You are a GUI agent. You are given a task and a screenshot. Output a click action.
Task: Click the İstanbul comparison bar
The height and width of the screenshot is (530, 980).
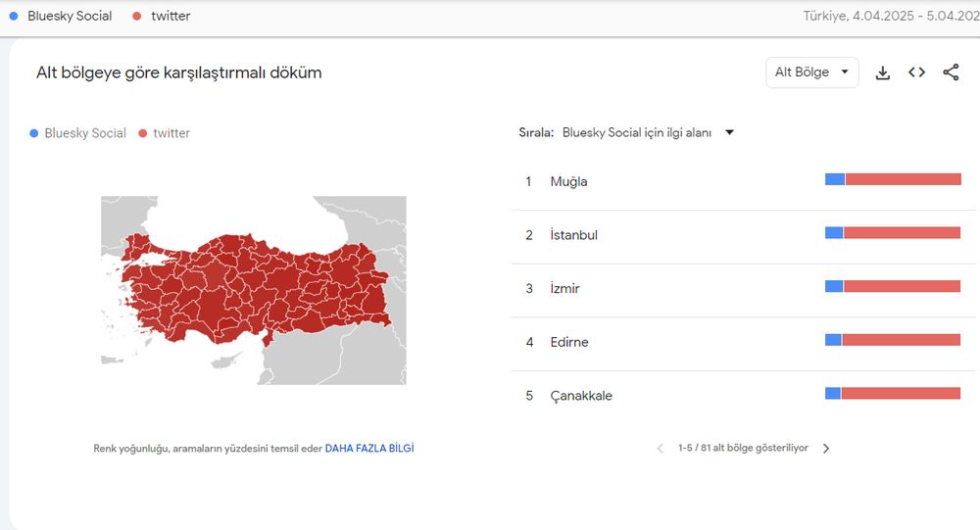893,233
